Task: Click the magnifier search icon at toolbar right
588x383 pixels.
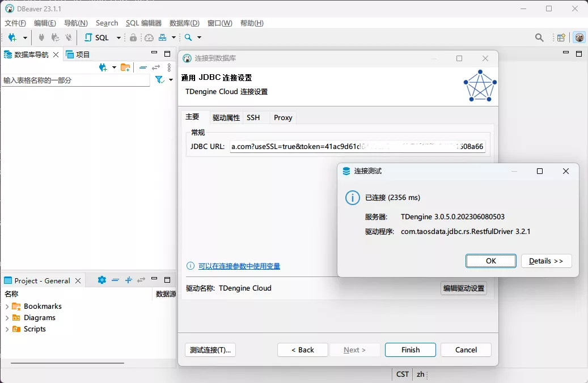Action: coord(539,37)
